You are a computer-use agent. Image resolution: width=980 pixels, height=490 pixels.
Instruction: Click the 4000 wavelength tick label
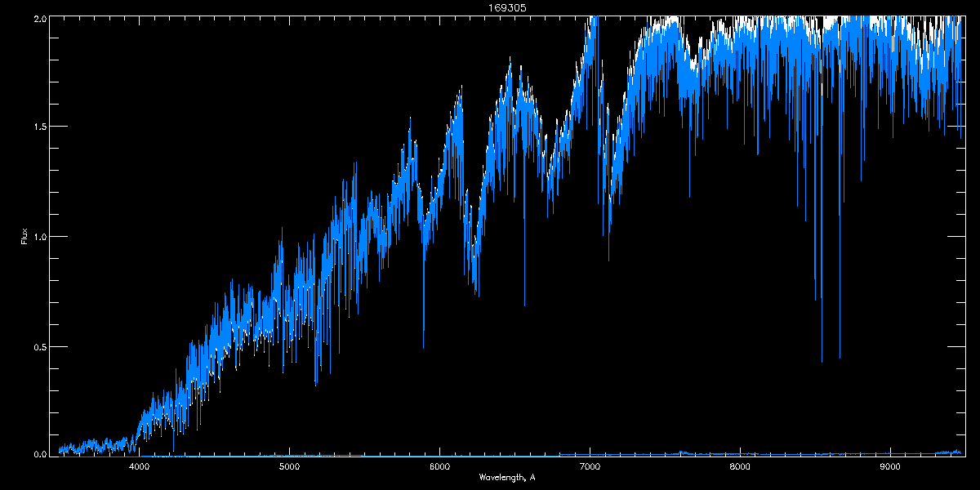tap(139, 467)
